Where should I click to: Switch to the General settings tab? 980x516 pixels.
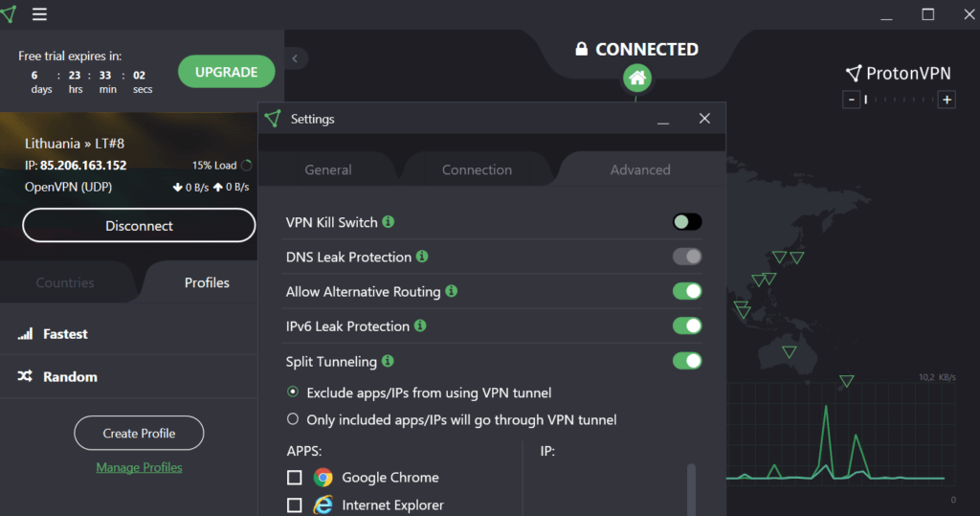[x=328, y=169]
